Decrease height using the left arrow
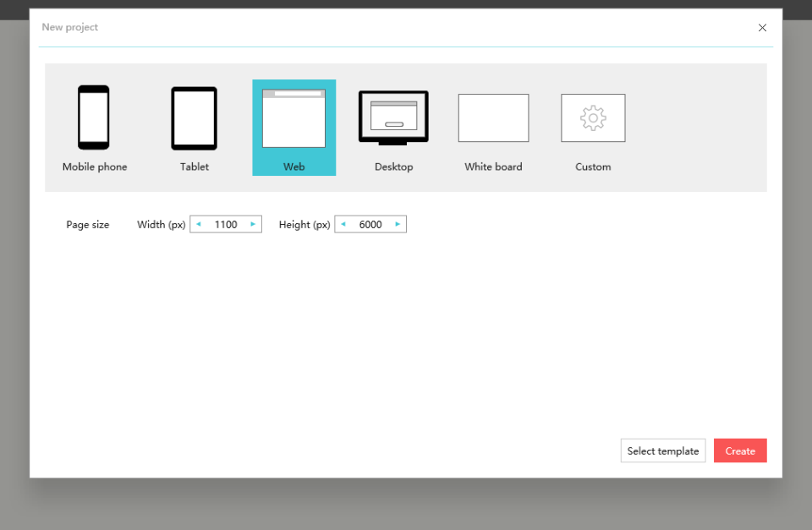The height and width of the screenshot is (530, 812). click(343, 225)
